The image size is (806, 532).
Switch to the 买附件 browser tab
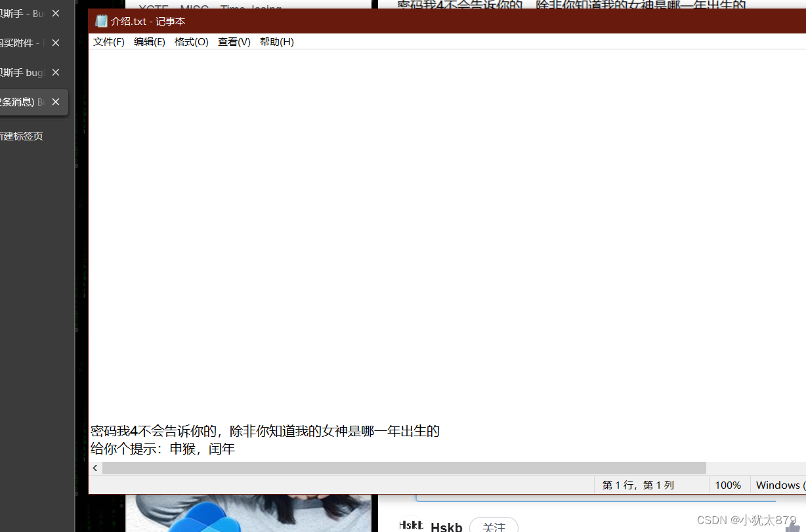[x=23, y=43]
